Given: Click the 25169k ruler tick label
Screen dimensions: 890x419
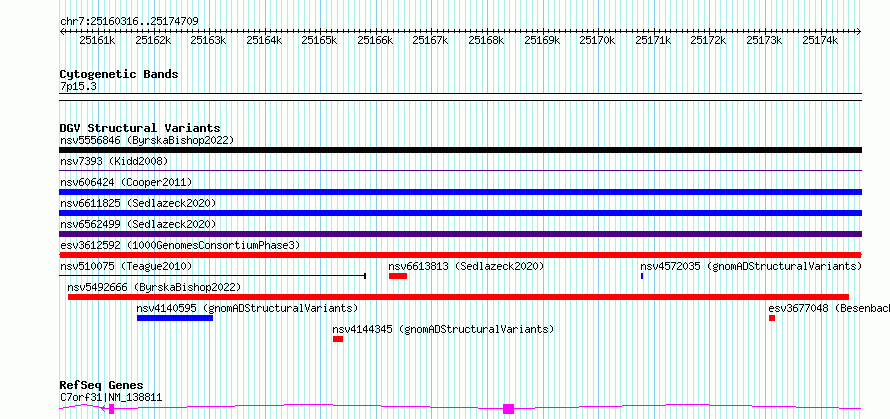Looking at the screenshot, I should tap(542, 41).
